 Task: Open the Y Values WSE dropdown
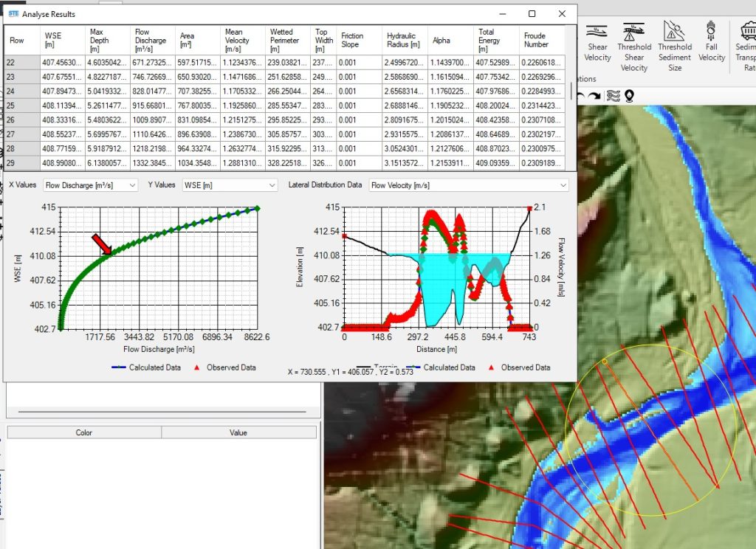[x=230, y=185]
